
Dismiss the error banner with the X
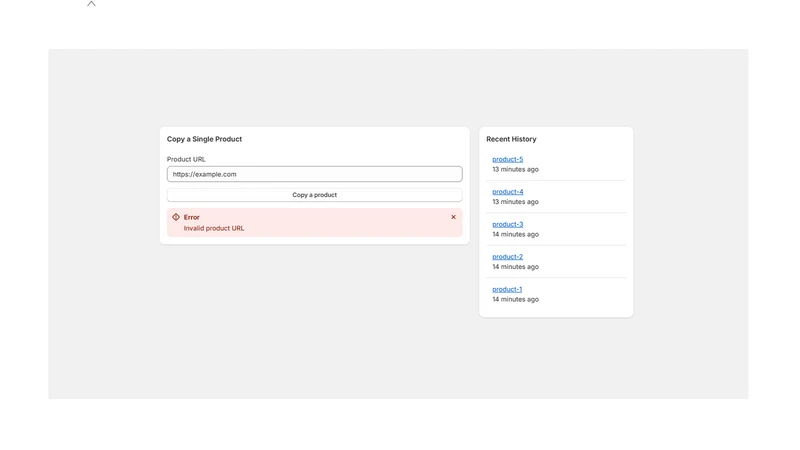[x=453, y=217]
